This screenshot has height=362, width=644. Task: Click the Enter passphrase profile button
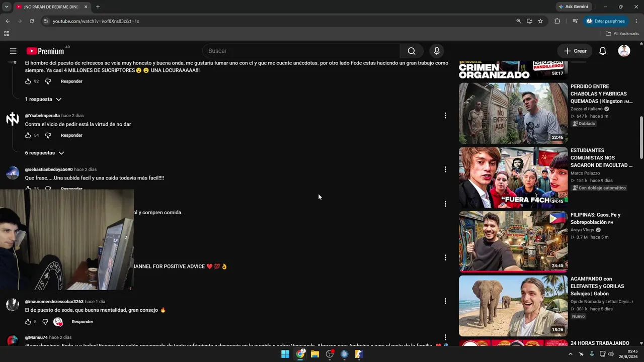tap(606, 21)
